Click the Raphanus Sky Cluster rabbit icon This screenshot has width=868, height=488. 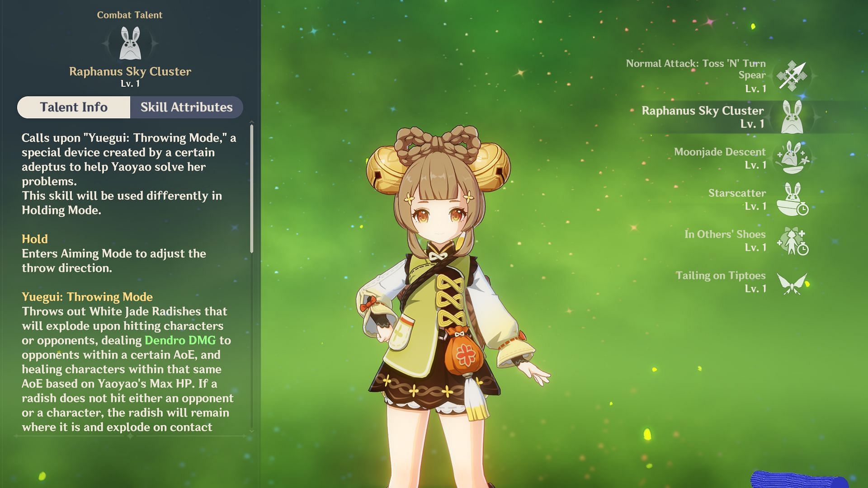tap(792, 117)
